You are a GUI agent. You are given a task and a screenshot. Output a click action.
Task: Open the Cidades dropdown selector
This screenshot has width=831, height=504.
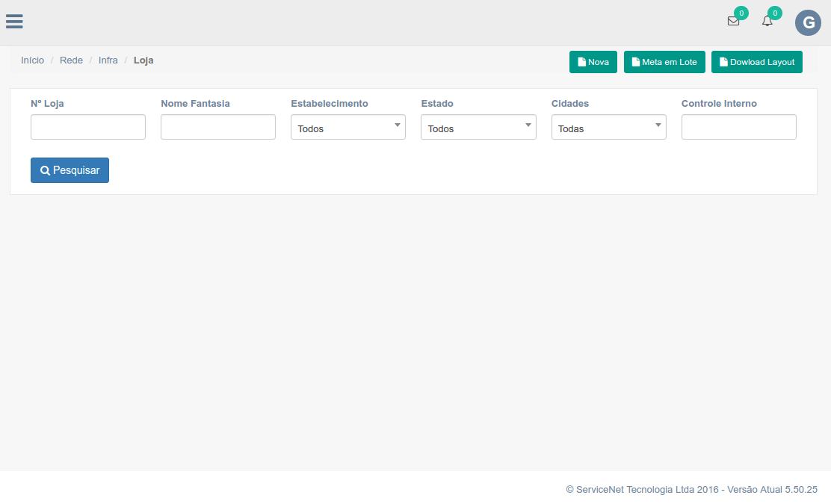pyautogui.click(x=608, y=128)
